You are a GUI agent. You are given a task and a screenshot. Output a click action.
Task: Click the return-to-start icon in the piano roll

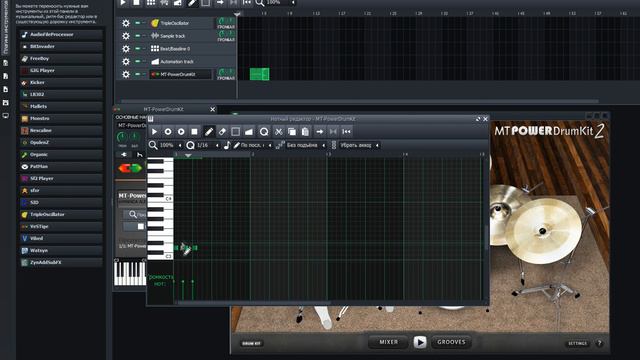click(347, 132)
